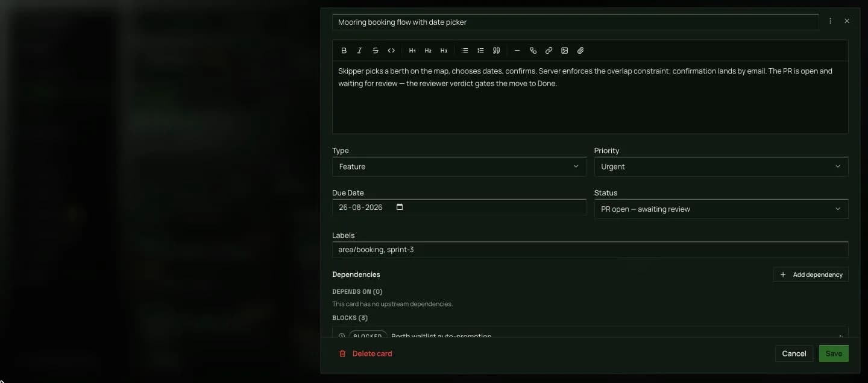Screen dimensions: 868x383
Task: Insert a numbered list
Action: (x=480, y=51)
